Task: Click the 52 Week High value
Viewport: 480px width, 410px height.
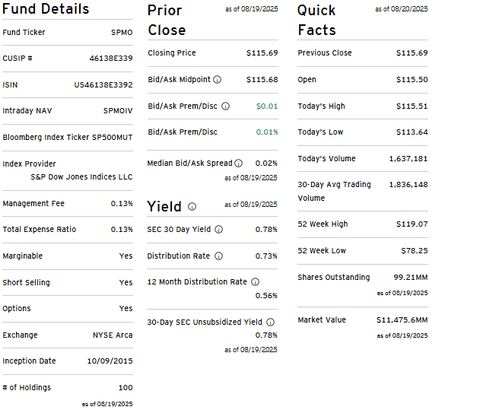Action: tap(412, 224)
